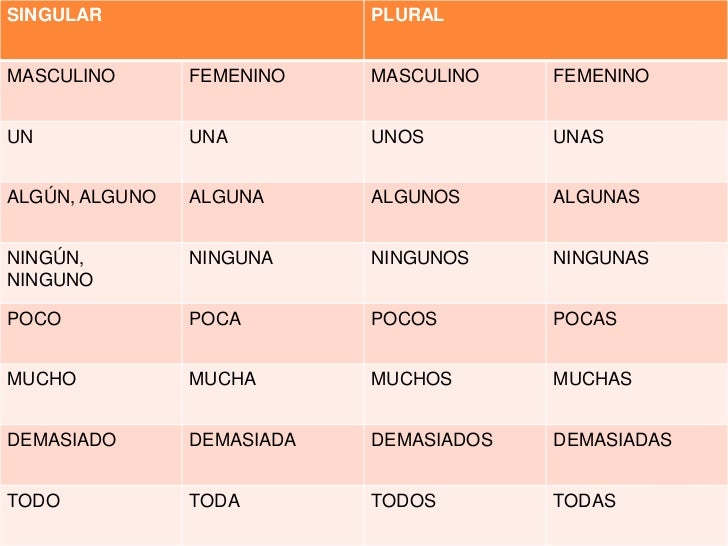Click the UNOS cell
Screen dimensions: 728x546
coord(455,151)
